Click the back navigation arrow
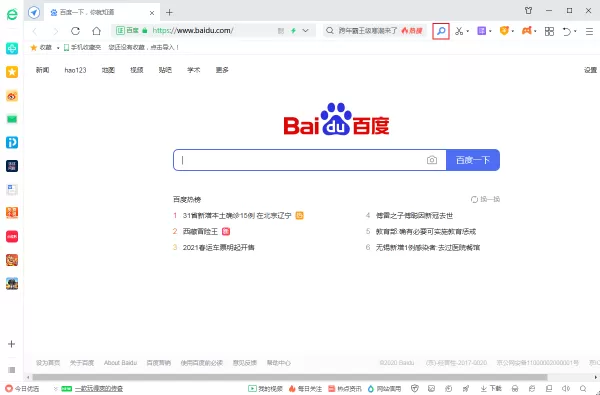The height and width of the screenshot is (395, 600). point(35,31)
